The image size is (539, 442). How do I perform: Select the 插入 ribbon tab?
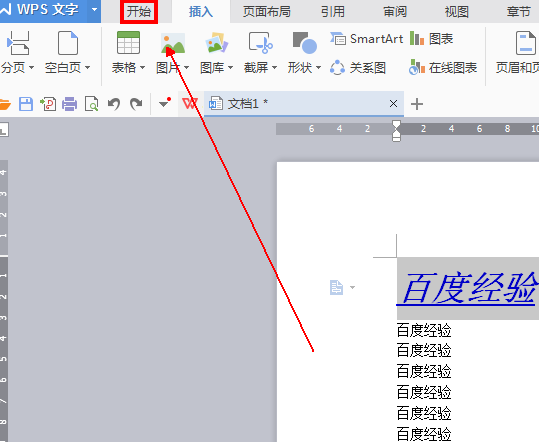tap(201, 12)
